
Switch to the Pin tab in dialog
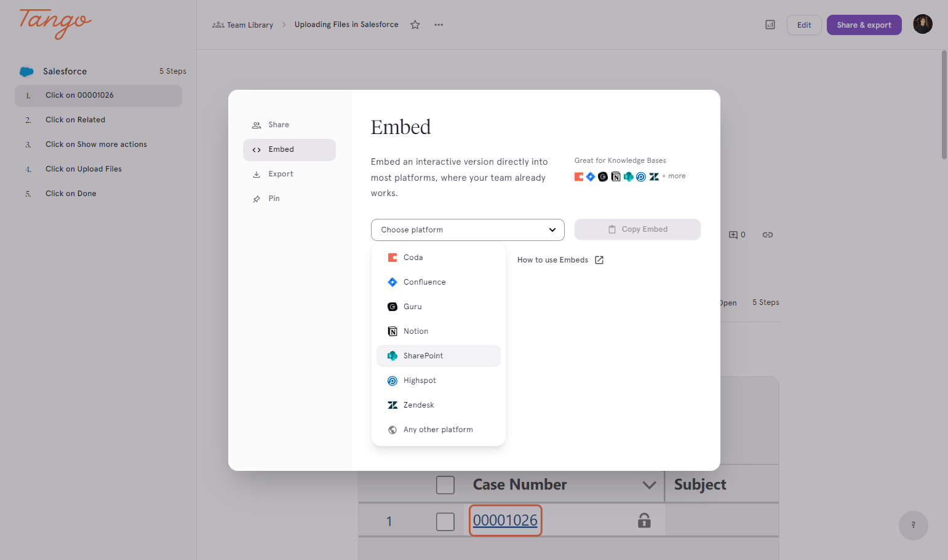pyautogui.click(x=289, y=199)
